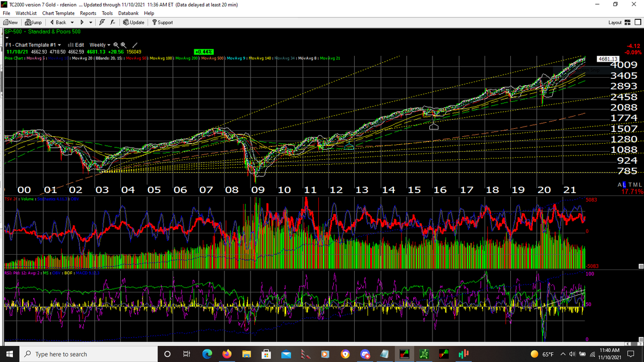The image size is (644, 362).
Task: Open the Layout grid icon
Action: [627, 23]
